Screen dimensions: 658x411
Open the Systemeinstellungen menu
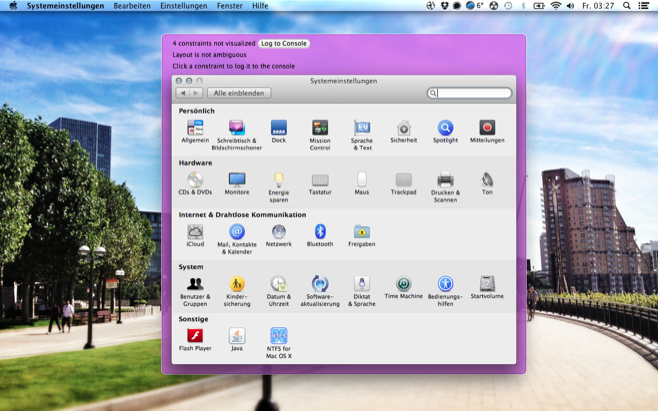coord(65,6)
